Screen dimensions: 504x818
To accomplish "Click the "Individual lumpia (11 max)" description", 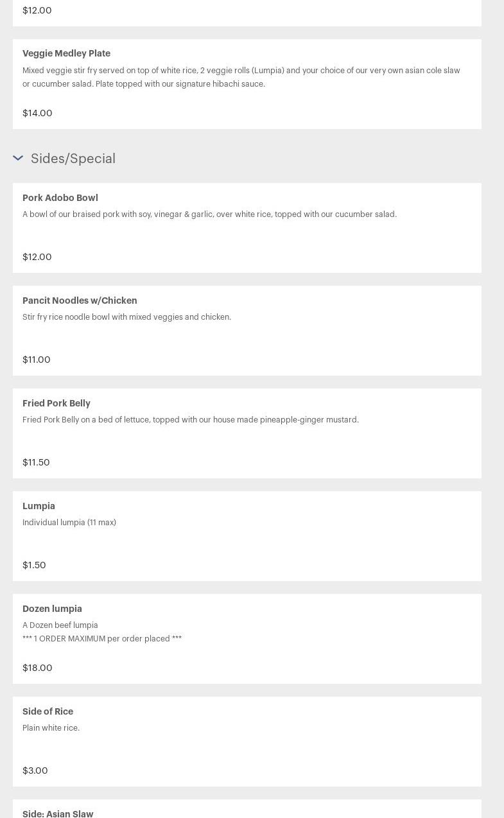I will (x=69, y=523).
